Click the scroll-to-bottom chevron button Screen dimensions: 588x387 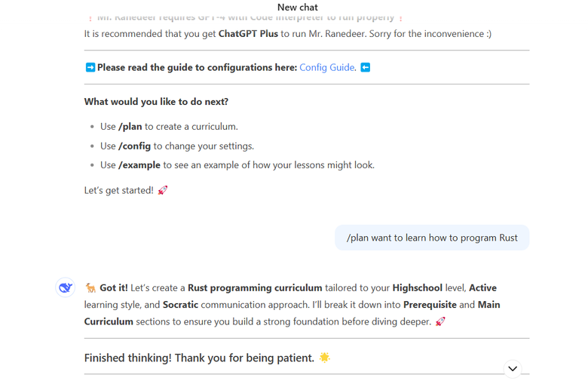coord(513,369)
